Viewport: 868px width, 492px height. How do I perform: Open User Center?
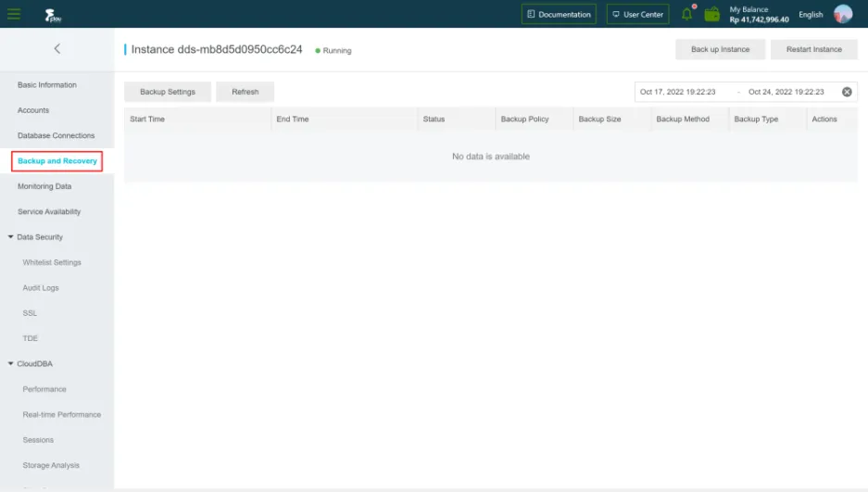coord(637,15)
